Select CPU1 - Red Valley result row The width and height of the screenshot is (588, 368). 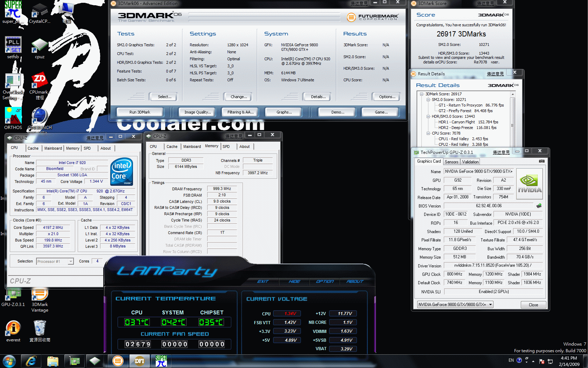(x=463, y=139)
